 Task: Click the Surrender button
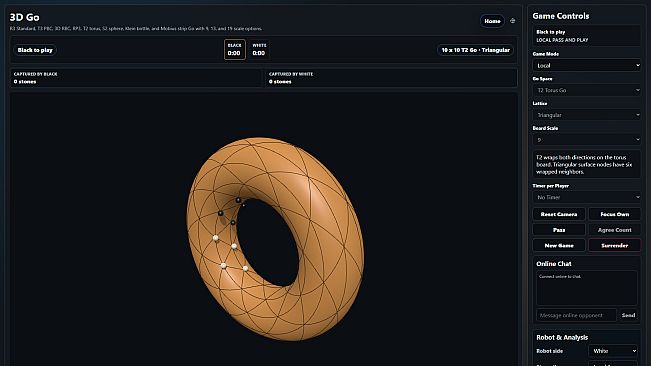(614, 245)
